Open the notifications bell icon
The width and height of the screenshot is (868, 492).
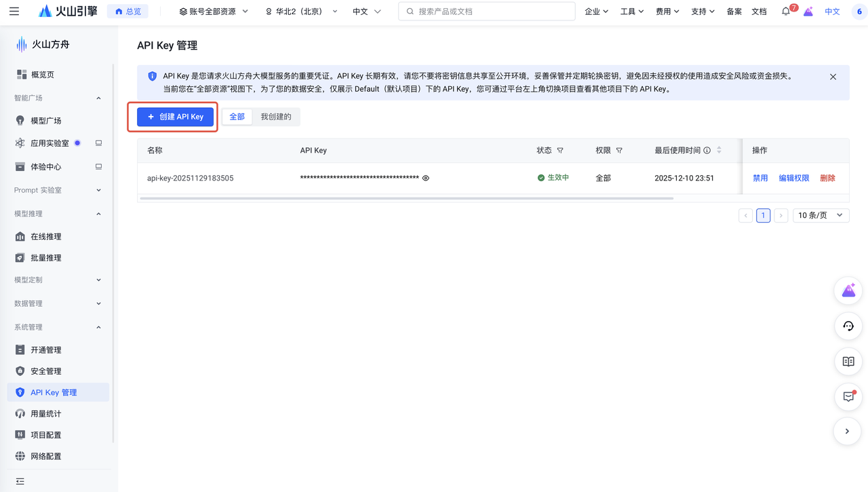785,11
